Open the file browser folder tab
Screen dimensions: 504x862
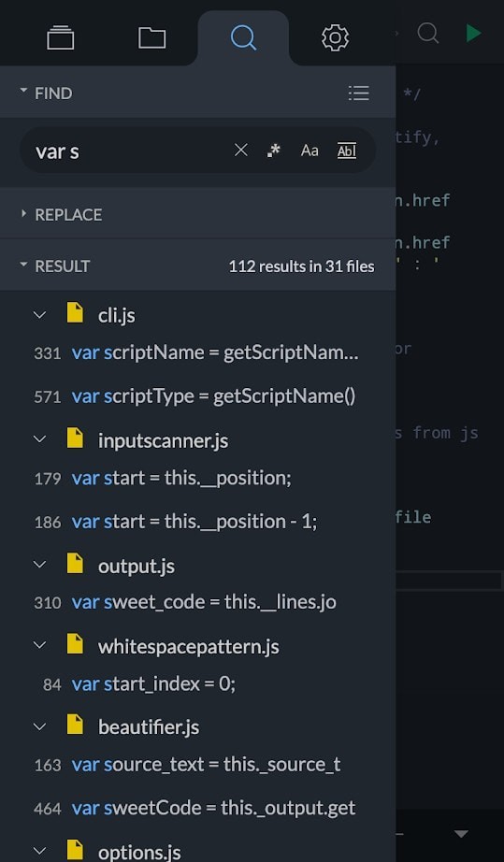click(151, 37)
